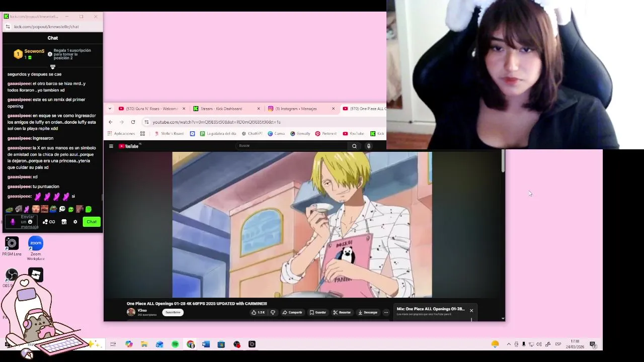Viewport: 644px width, 362px height.
Task: Open Chrome from the taskbar
Action: [x=191, y=344]
